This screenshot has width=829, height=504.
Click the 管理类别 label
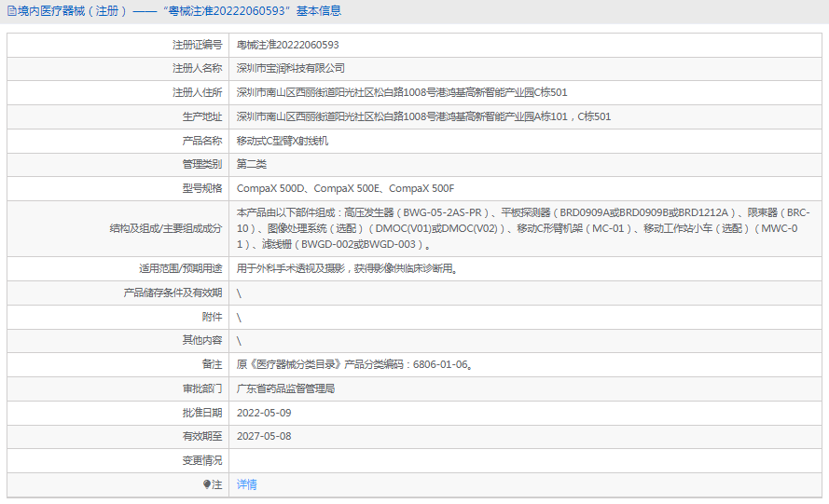(x=202, y=164)
